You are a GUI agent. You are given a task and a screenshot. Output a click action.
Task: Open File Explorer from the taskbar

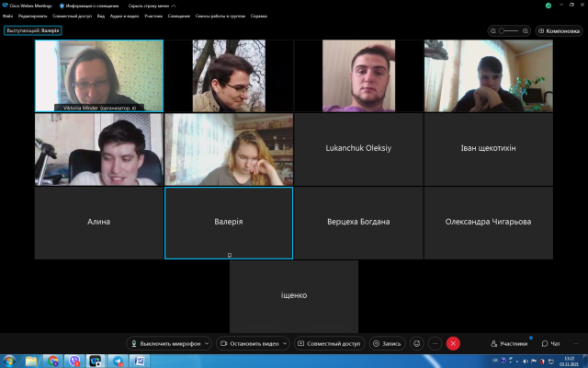(31, 362)
